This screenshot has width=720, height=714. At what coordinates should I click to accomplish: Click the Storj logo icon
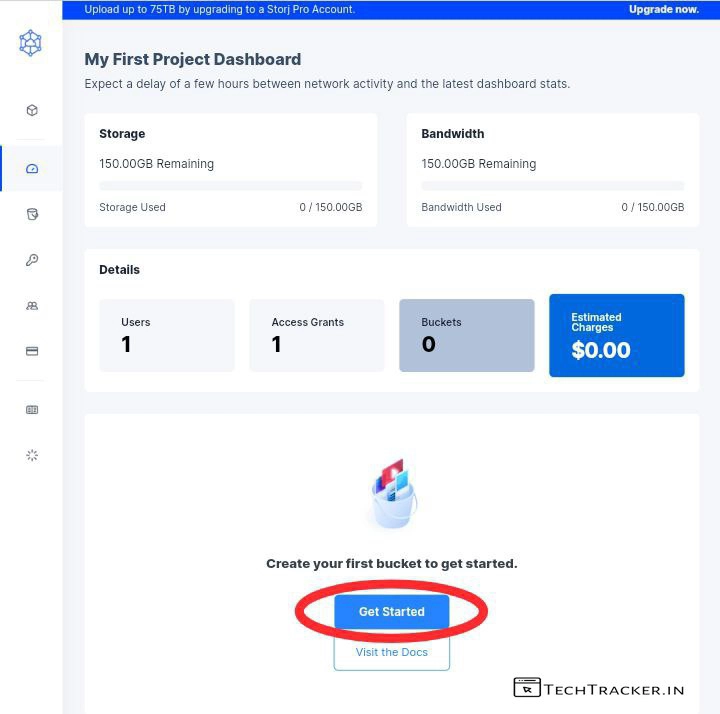[31, 43]
